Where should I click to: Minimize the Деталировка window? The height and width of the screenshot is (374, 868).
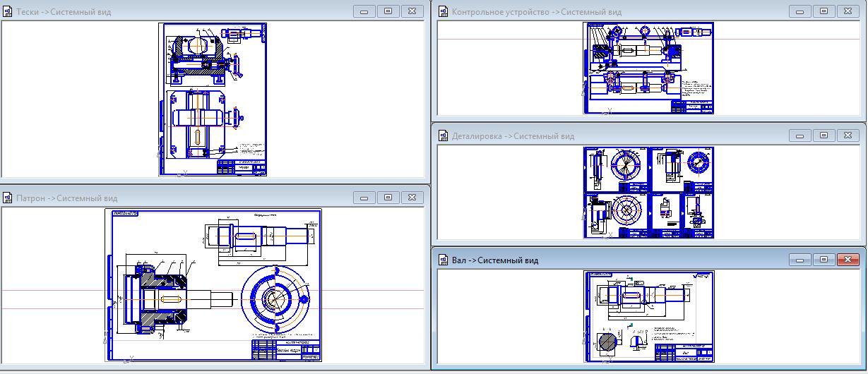click(799, 135)
